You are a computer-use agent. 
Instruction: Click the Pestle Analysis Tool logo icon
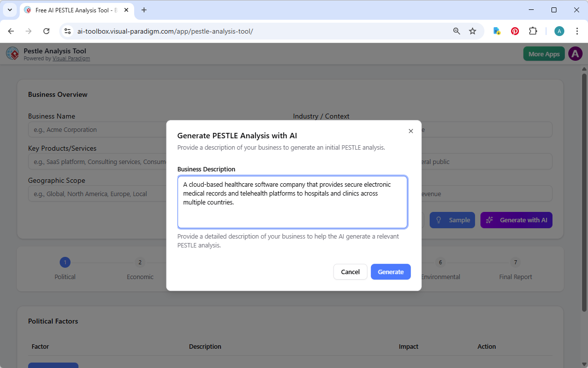[12, 53]
